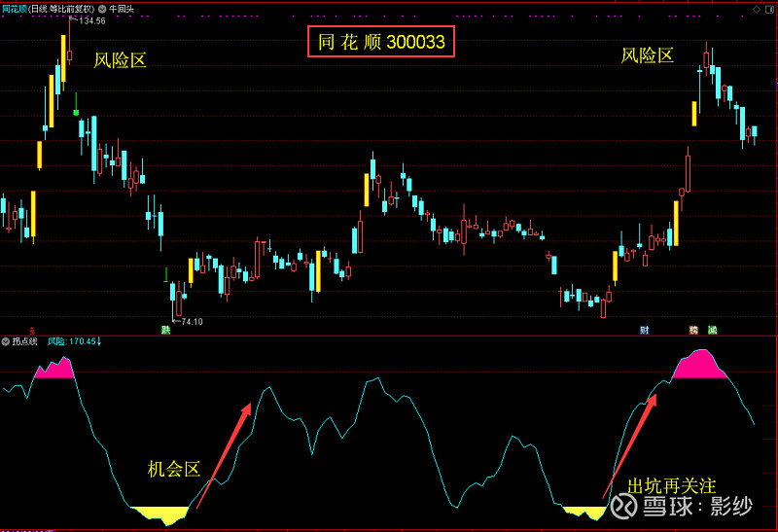Select the 拐点线 indicator name
Screen dimensions: 778x532
point(24,341)
